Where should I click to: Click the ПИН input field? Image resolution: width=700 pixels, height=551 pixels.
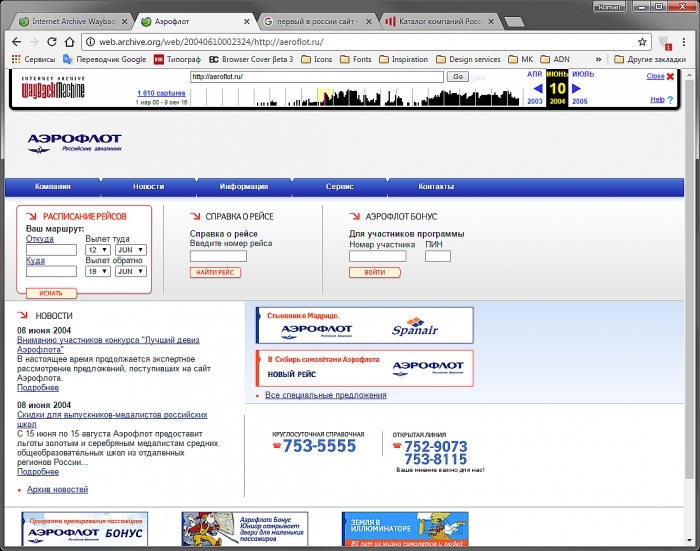click(x=438, y=256)
